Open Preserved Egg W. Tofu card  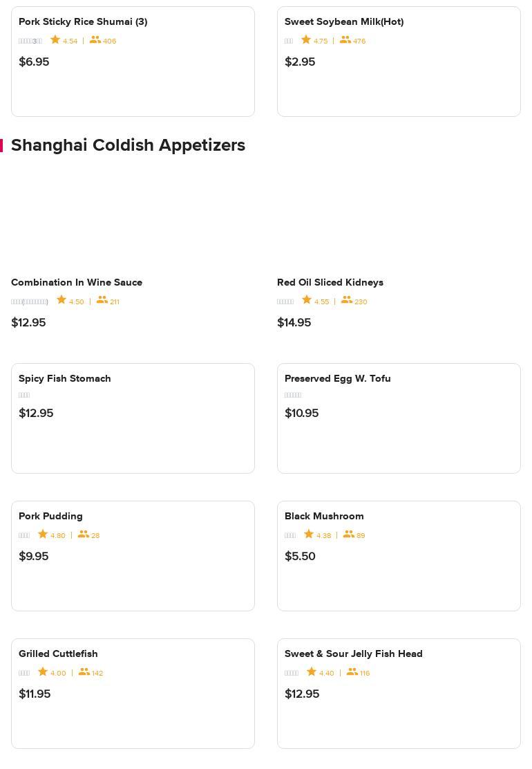pyautogui.click(x=399, y=418)
